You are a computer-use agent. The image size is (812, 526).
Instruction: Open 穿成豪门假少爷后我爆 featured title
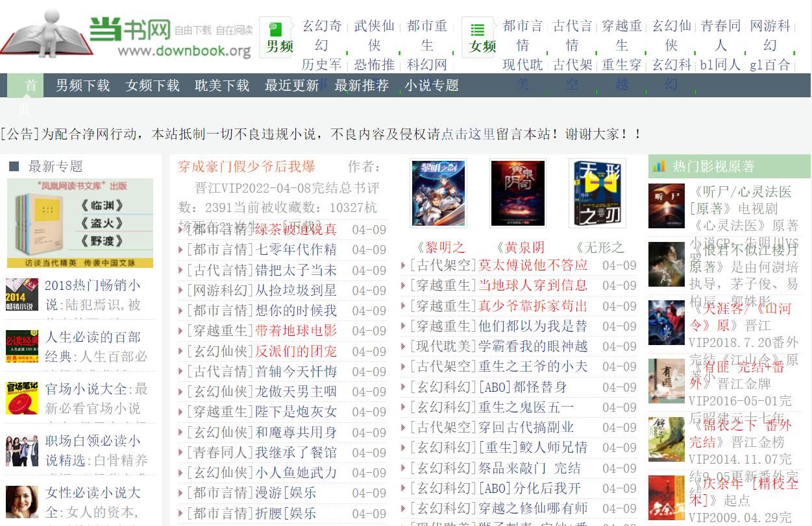247,167
